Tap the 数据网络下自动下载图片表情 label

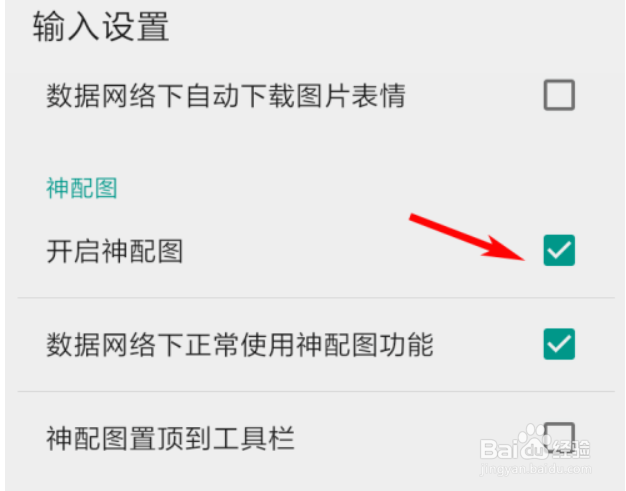pyautogui.click(x=226, y=95)
